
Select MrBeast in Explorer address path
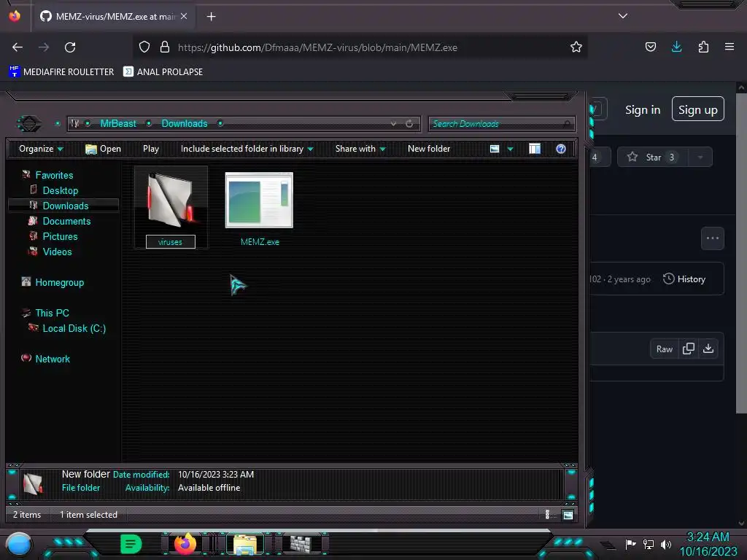click(x=118, y=124)
